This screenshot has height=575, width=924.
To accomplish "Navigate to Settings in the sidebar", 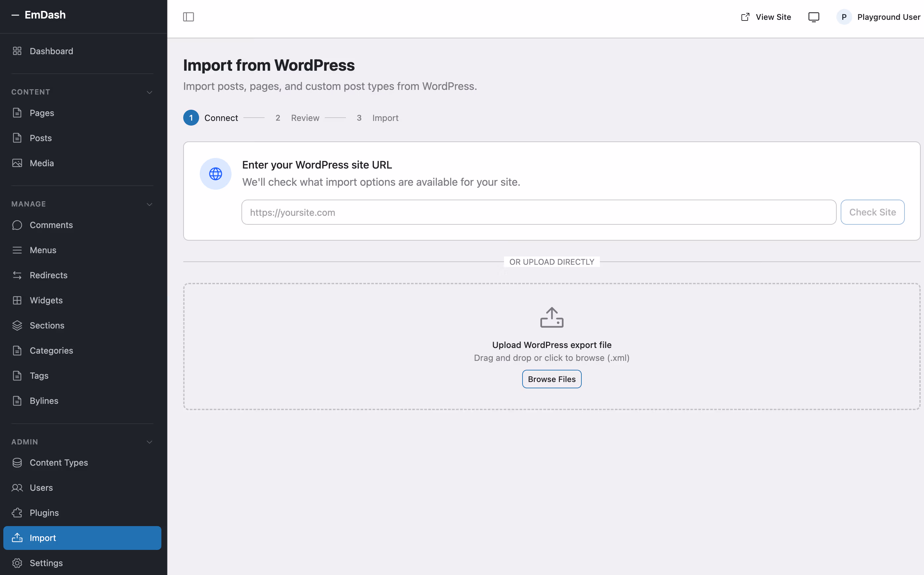I will [82, 563].
